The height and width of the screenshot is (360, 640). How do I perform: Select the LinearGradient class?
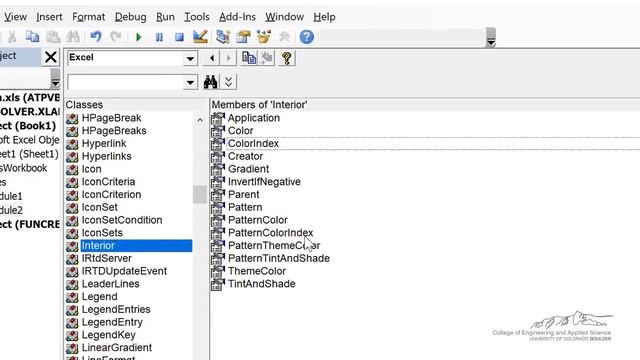(x=117, y=348)
